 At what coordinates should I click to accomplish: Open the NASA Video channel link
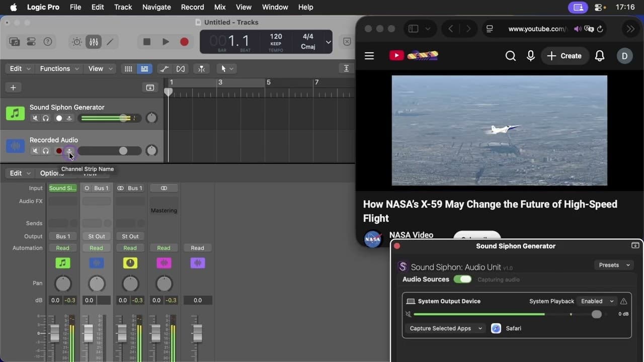point(411,235)
